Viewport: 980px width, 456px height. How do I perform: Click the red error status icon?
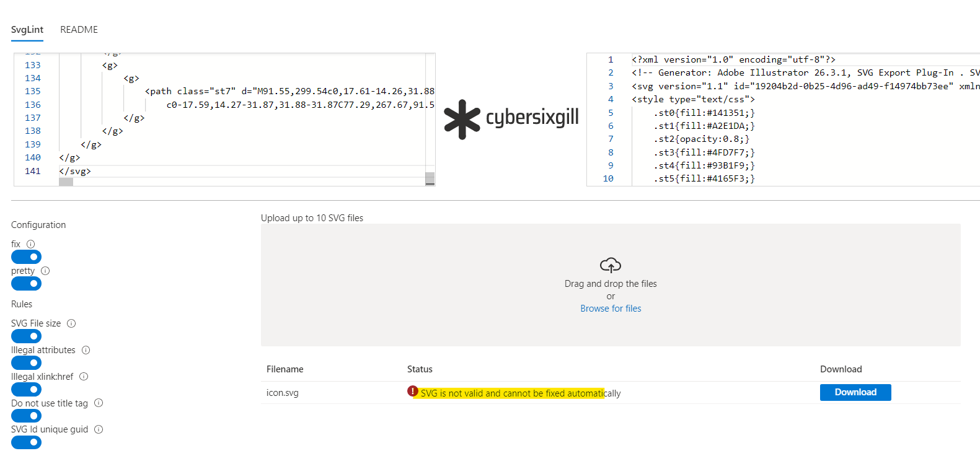413,391
